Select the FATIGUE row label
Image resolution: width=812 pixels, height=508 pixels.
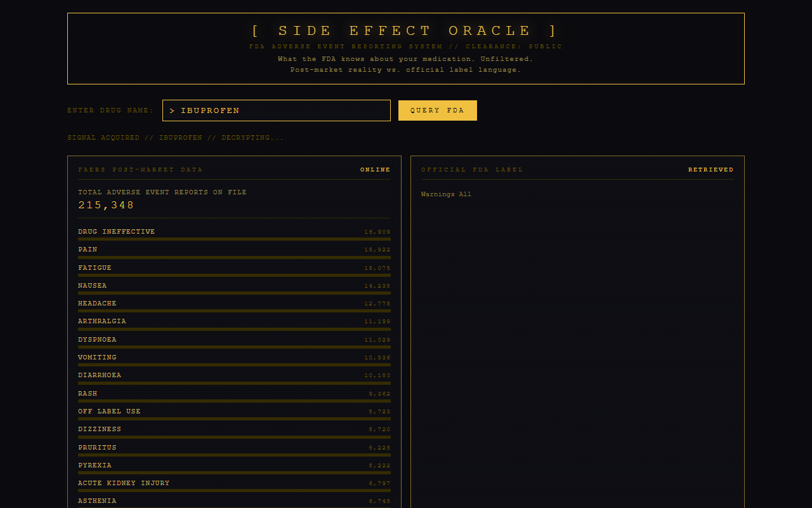click(x=95, y=268)
